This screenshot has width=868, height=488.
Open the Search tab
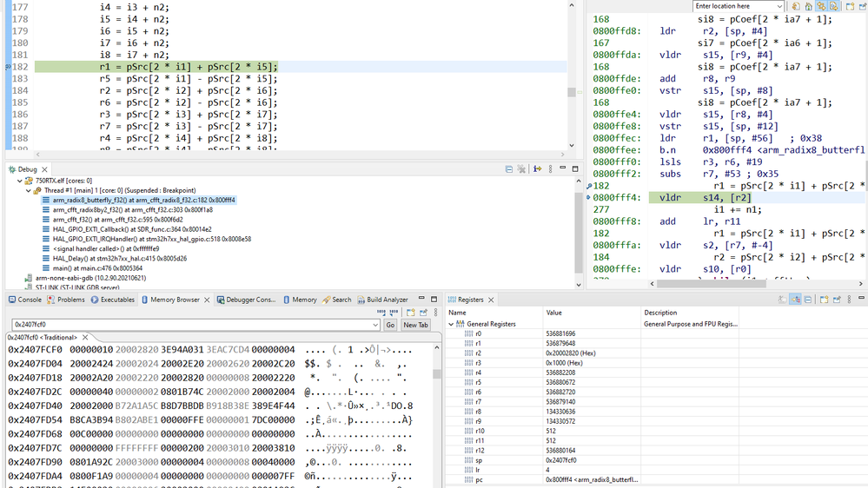336,300
